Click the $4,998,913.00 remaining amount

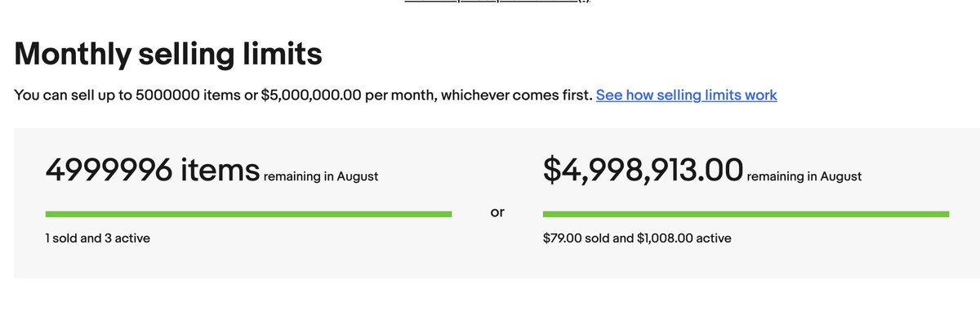click(643, 170)
